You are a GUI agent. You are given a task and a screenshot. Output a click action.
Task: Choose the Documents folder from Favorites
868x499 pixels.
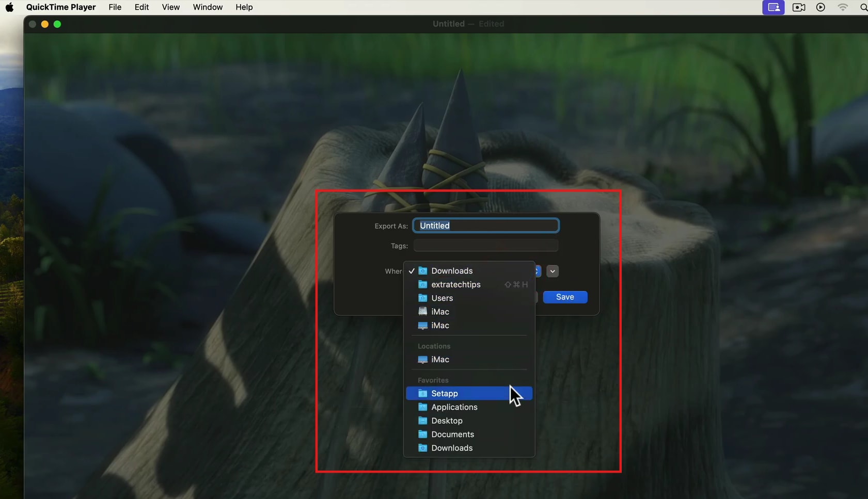click(469, 434)
